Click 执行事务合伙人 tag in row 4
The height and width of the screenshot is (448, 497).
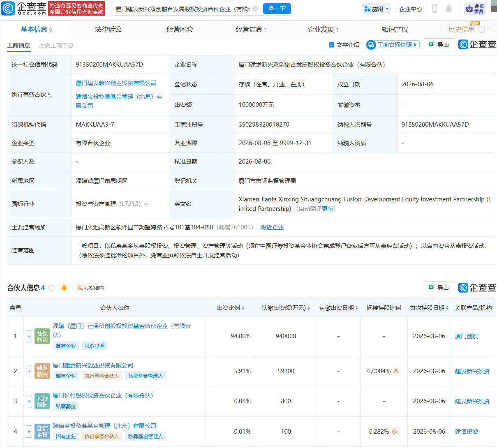[x=102, y=436]
